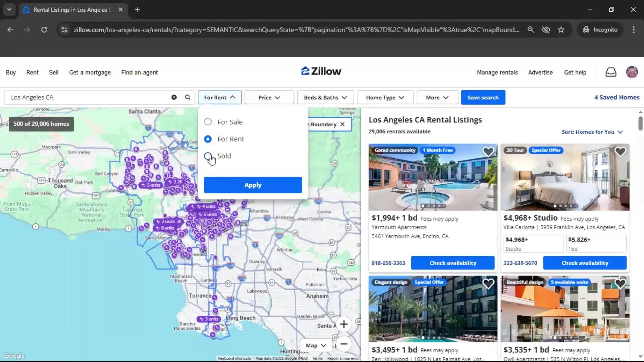This screenshot has width=644, height=362.
Task: Select the Get a mortgage nav item
Action: (x=90, y=72)
